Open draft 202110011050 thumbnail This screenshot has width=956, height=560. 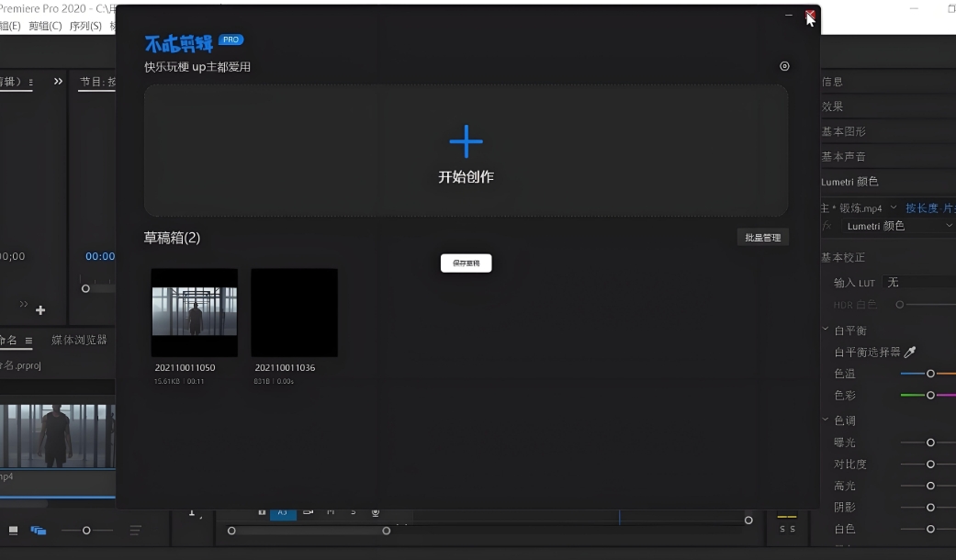coord(194,312)
